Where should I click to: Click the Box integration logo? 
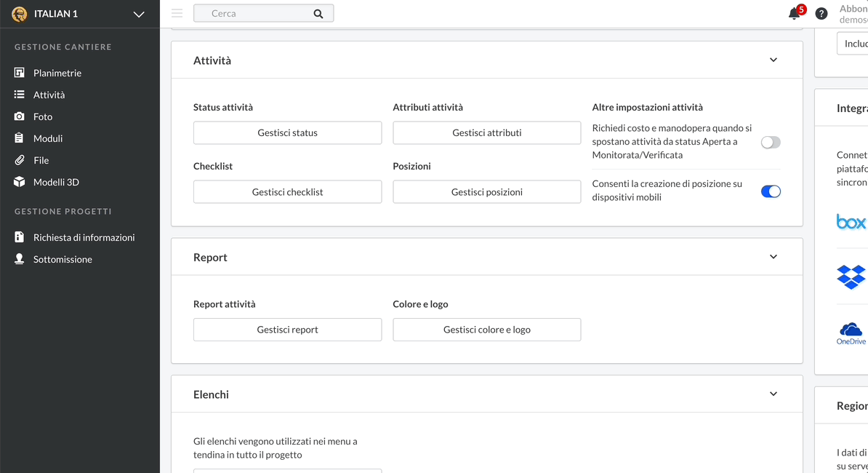point(851,222)
